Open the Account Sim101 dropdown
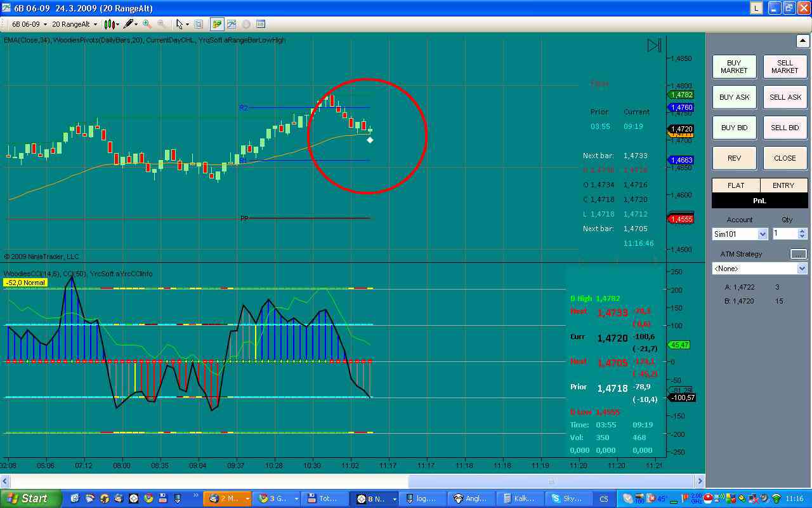Image resolution: width=812 pixels, height=508 pixels. (740, 234)
